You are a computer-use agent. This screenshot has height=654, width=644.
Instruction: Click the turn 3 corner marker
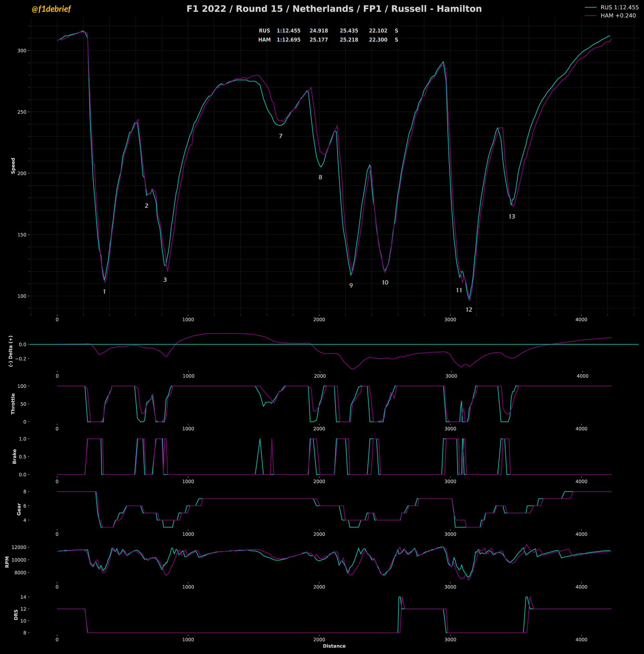pos(165,280)
